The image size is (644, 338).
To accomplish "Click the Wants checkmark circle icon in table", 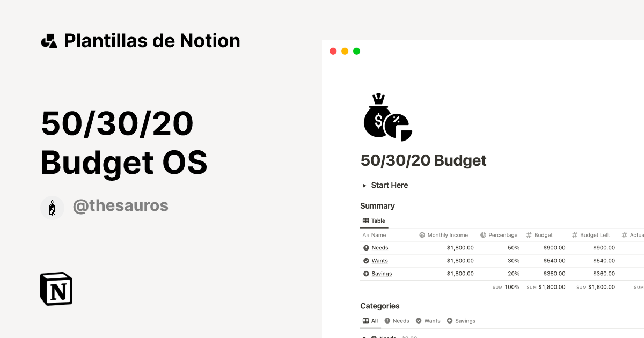I will pyautogui.click(x=365, y=260).
